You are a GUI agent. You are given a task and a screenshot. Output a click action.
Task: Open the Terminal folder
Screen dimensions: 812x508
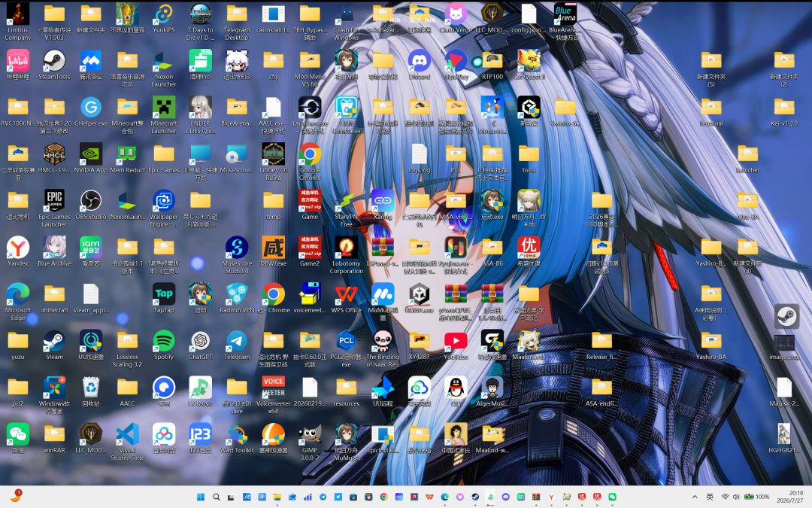(711, 111)
